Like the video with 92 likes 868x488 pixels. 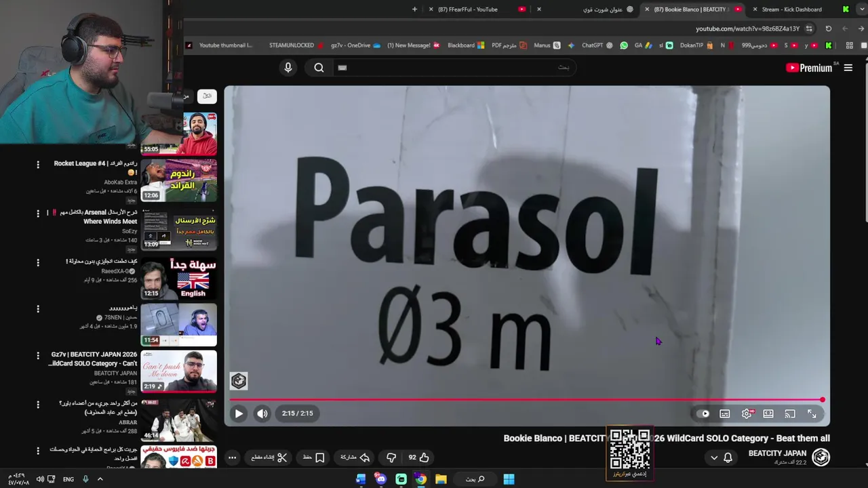pyautogui.click(x=418, y=457)
